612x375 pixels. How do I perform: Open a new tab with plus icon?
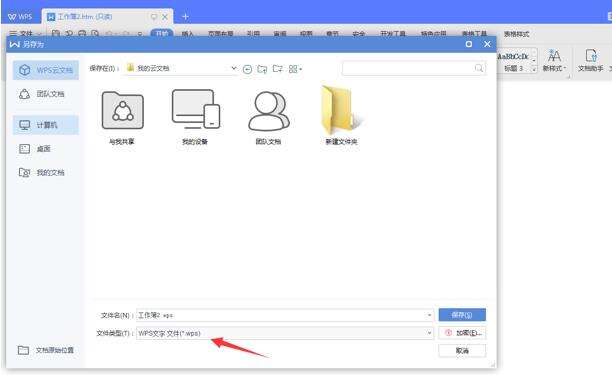pyautogui.click(x=185, y=16)
